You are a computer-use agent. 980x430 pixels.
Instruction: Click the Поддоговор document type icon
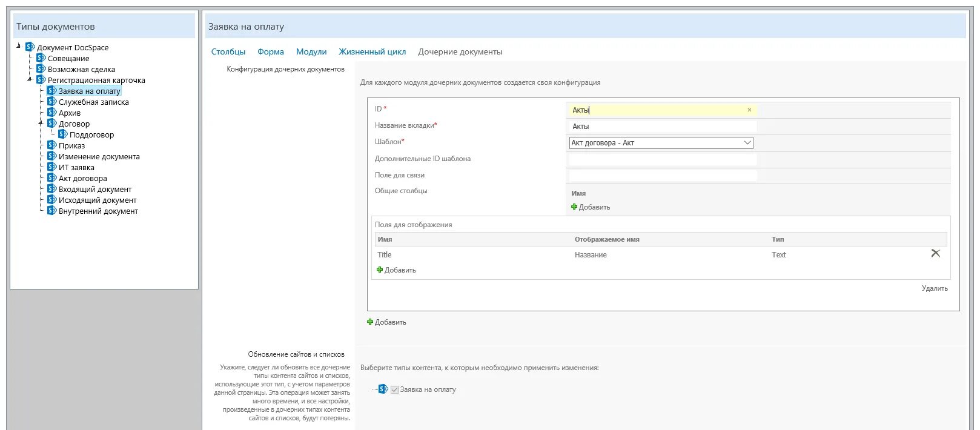pos(63,134)
